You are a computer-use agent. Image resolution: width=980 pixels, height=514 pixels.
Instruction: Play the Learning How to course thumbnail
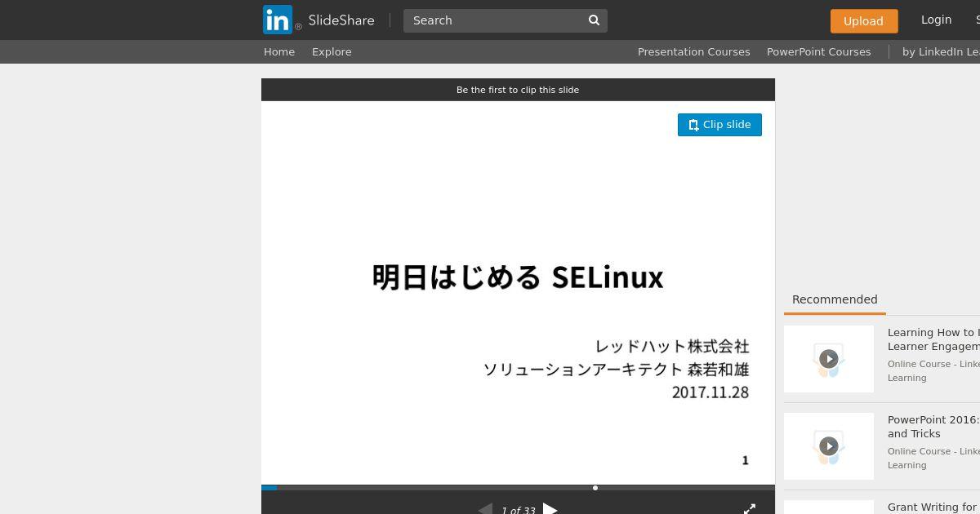[829, 359]
